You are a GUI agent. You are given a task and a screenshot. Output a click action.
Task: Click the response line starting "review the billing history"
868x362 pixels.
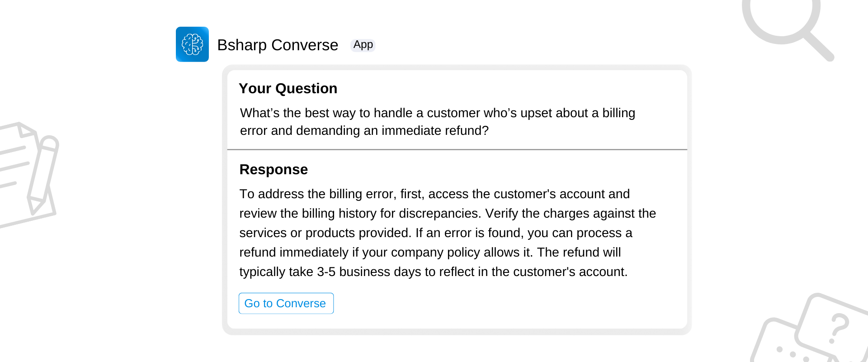coord(448,213)
